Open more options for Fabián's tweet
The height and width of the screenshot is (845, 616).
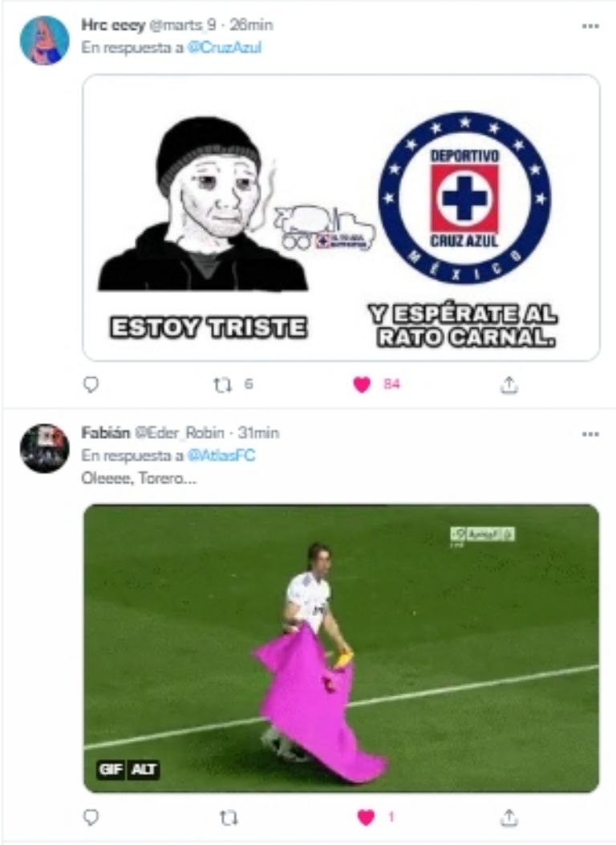click(590, 434)
